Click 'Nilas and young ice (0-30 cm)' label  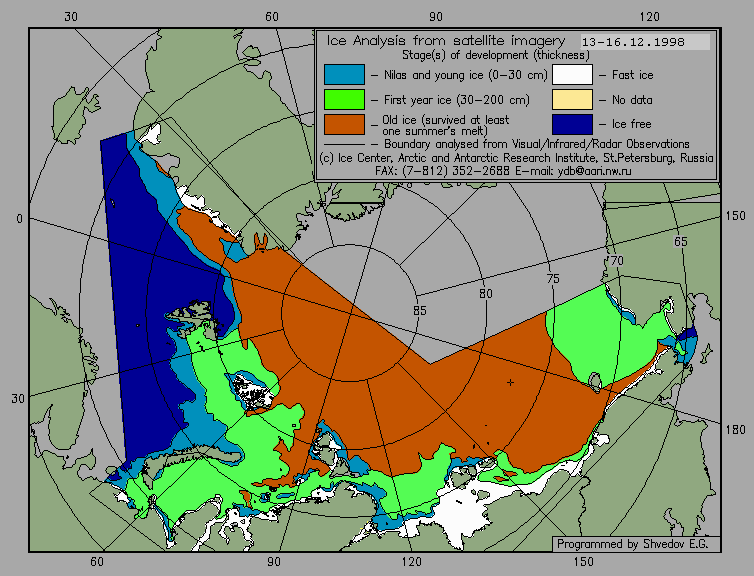[465, 75]
